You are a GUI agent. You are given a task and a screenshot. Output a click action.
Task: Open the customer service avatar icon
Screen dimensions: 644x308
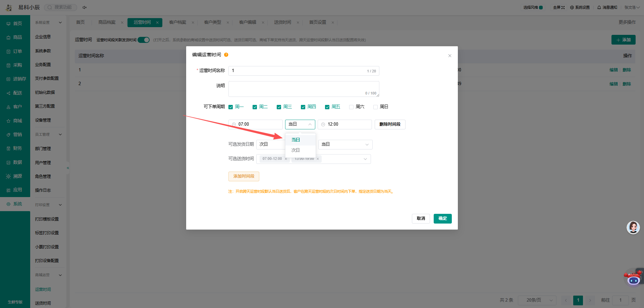(633, 228)
